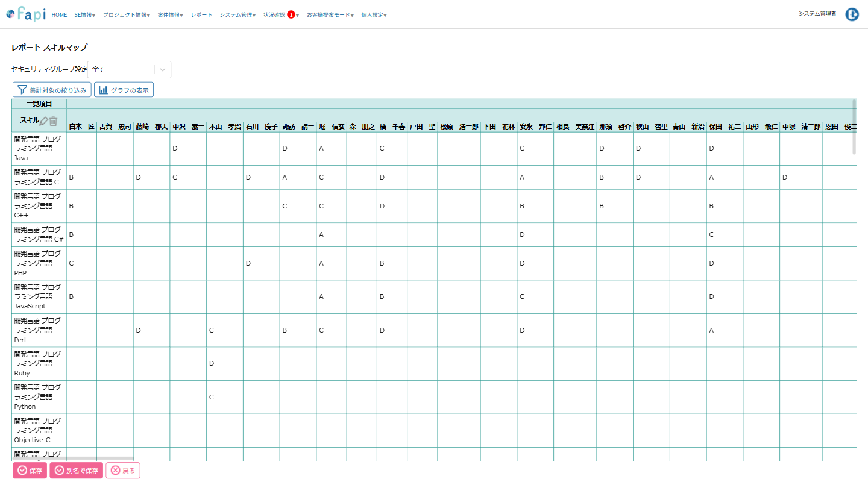Click the vertical scrollbar of the skill table
868x488 pixels.
coord(854,127)
